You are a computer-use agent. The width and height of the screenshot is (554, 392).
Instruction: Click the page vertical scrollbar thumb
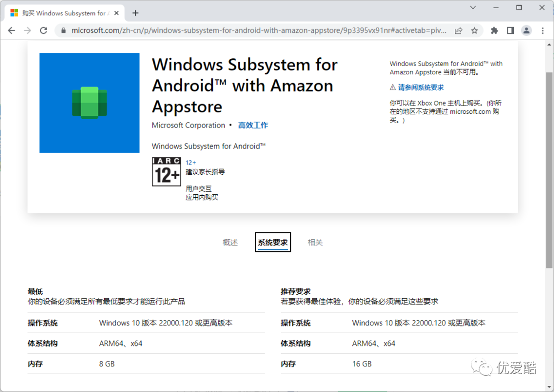(549, 171)
